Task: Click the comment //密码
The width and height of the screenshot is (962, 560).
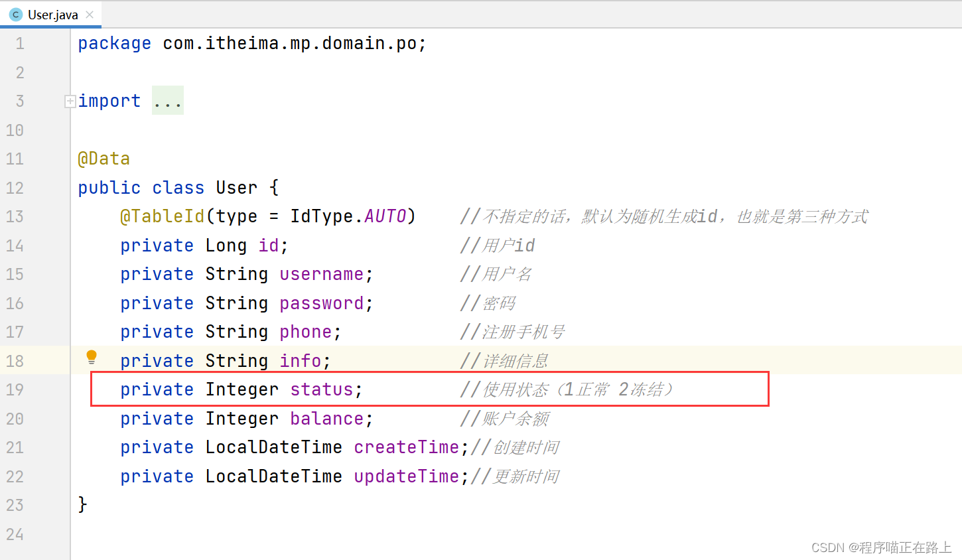Action: click(x=488, y=303)
